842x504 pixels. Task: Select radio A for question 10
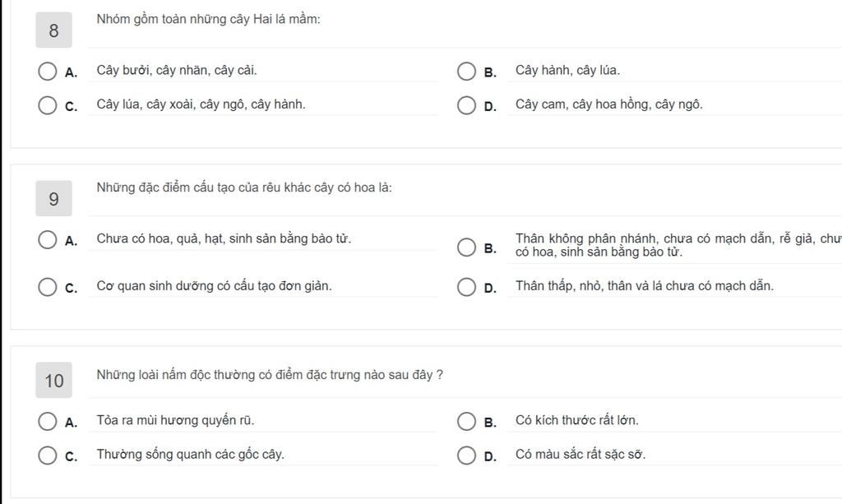coord(48,422)
